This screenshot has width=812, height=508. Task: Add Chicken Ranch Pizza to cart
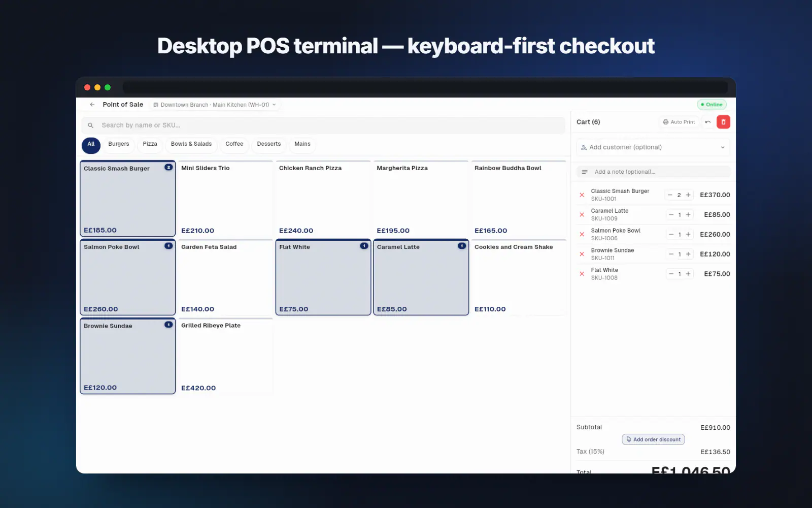[323, 199]
